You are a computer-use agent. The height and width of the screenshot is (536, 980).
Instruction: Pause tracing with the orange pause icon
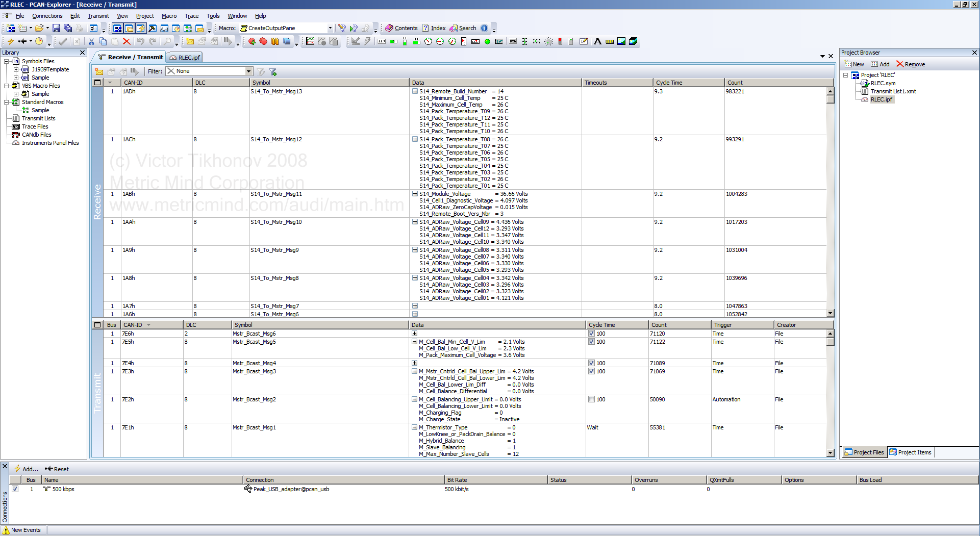coord(275,41)
